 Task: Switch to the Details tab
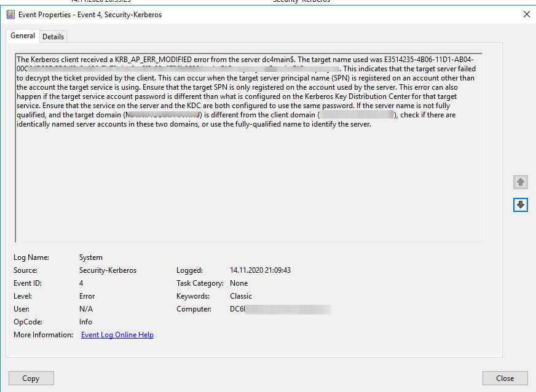[53, 36]
